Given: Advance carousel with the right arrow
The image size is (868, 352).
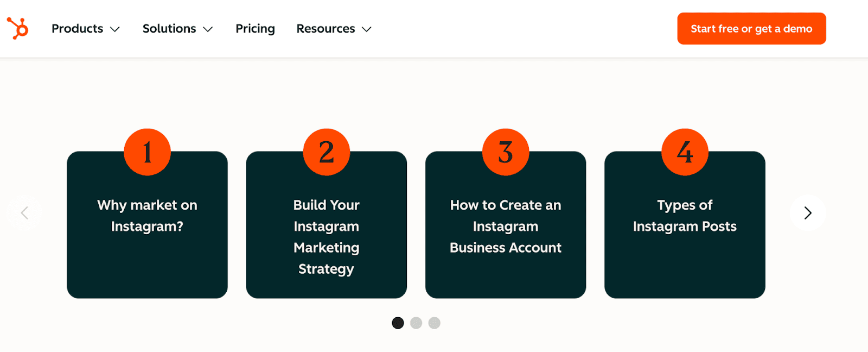Looking at the screenshot, I should [807, 213].
